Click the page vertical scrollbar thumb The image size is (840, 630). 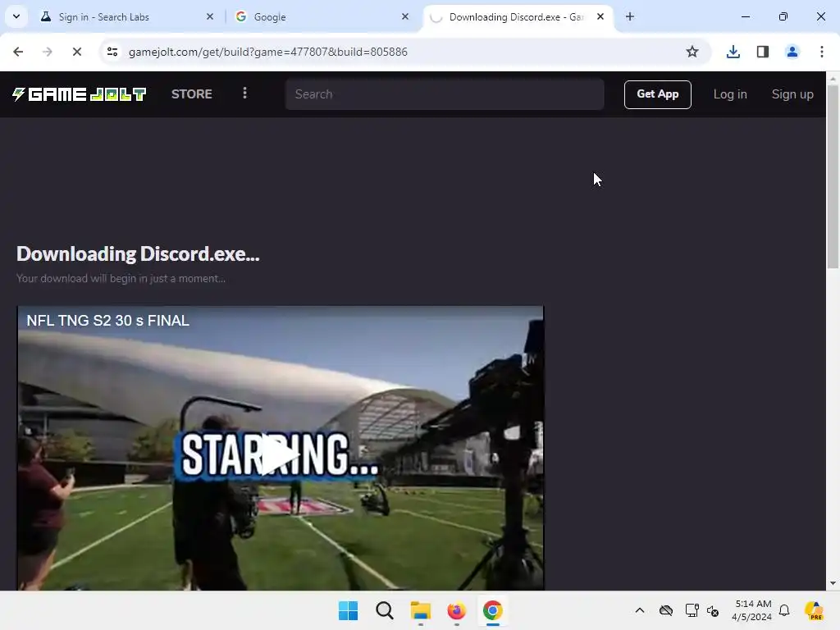(x=833, y=177)
